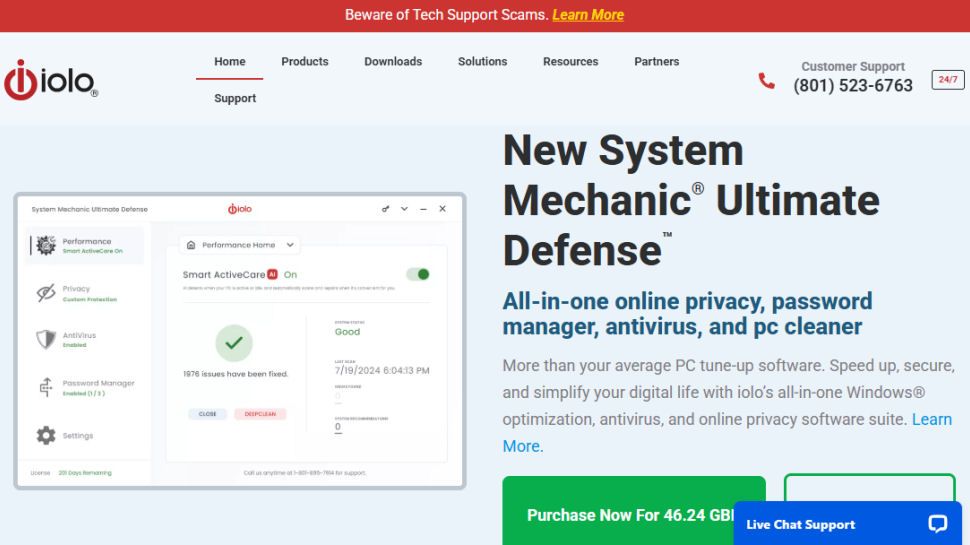The height and width of the screenshot is (545, 970).
Task: Expand the chevron menu in app title bar
Action: [404, 209]
